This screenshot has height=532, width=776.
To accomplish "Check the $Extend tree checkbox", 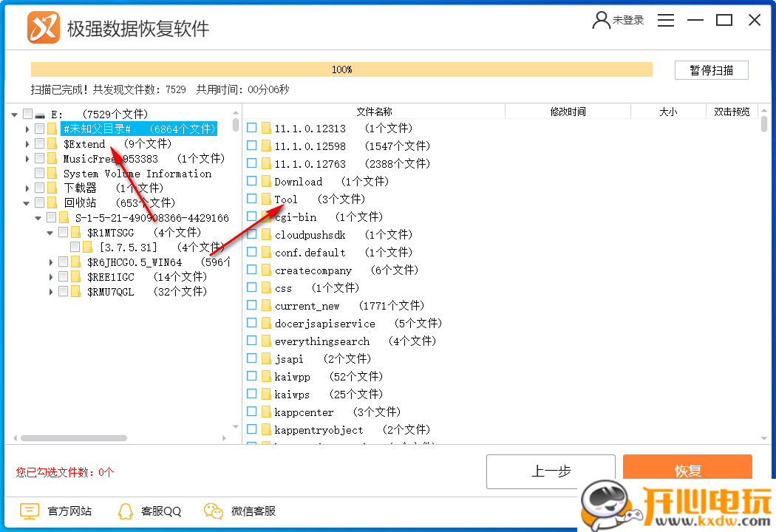I will (x=40, y=143).
